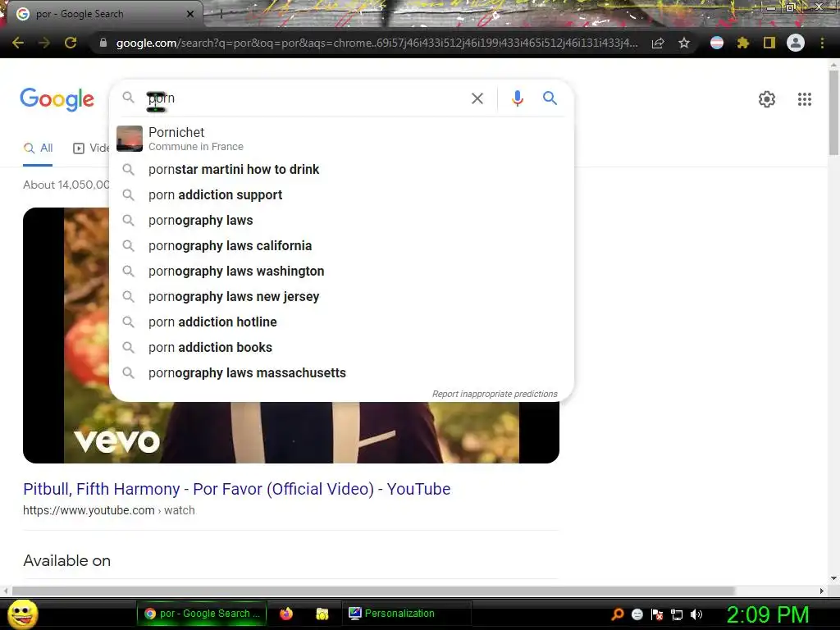Open the Extensions puzzle piece menu
The height and width of the screenshot is (630, 840).
[743, 43]
